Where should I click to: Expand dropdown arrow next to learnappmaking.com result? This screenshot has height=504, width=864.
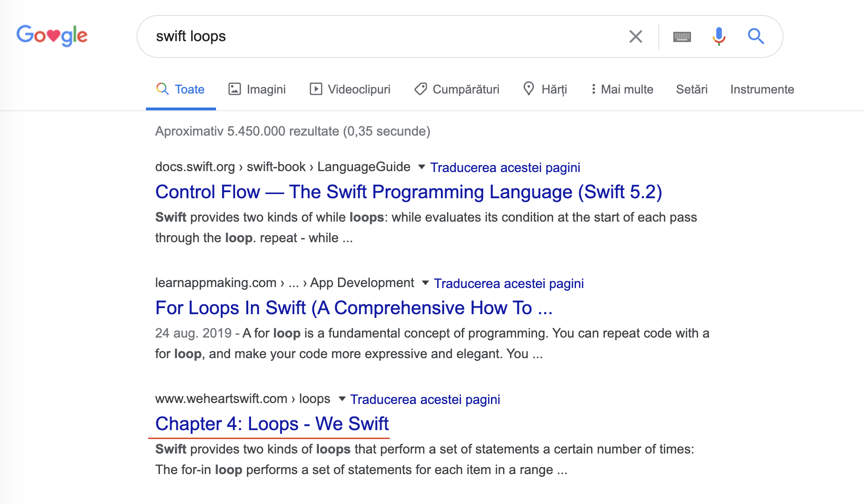tap(425, 283)
